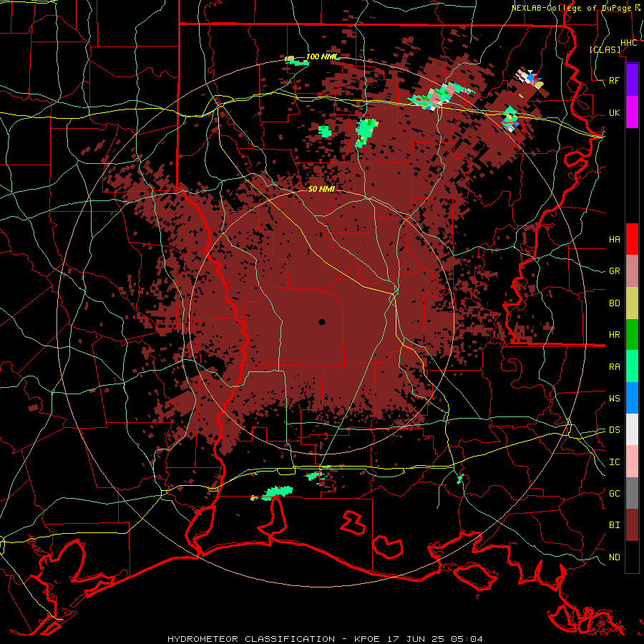Click the RA legend label

[x=614, y=366]
